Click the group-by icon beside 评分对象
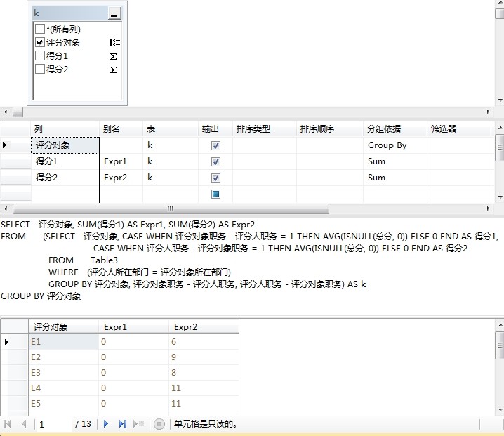This screenshot has width=504, height=436. tap(114, 43)
